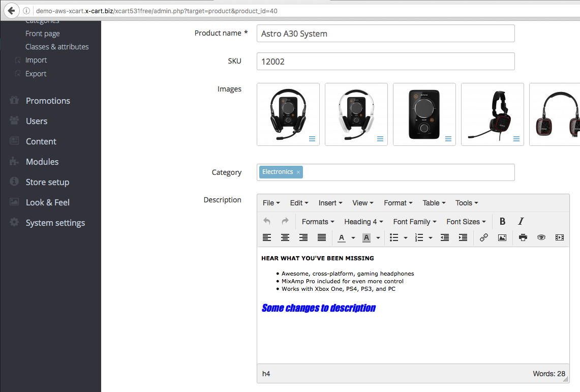Click the browser back arrow button
This screenshot has width=580, height=392.
[x=12, y=11]
